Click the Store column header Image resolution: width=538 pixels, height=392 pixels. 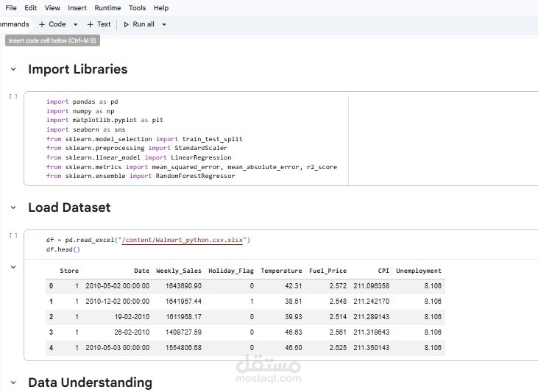tap(69, 271)
